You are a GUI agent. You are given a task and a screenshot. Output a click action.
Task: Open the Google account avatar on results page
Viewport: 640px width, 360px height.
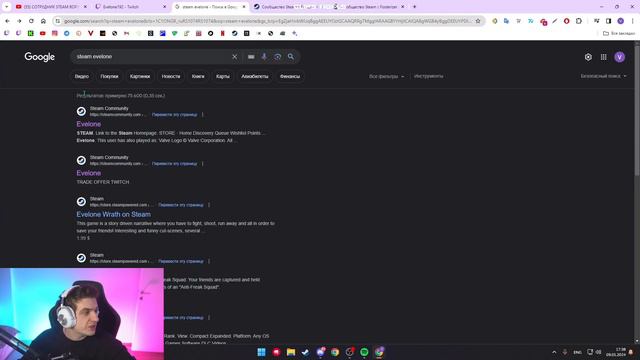pyautogui.click(x=620, y=57)
